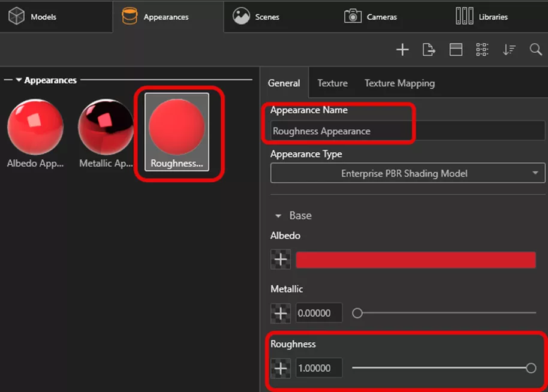Open the Scenes tab
This screenshot has height=392, width=548.
click(x=257, y=17)
